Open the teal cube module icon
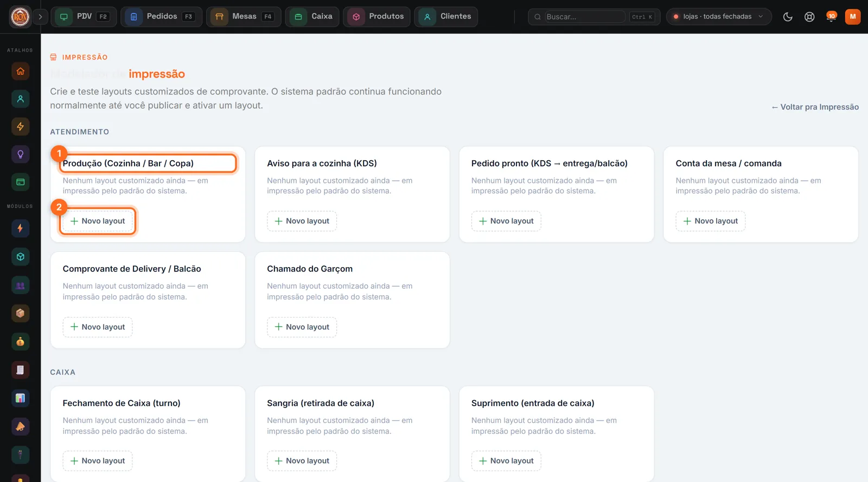Viewport: 868px width, 482px height. point(21,257)
